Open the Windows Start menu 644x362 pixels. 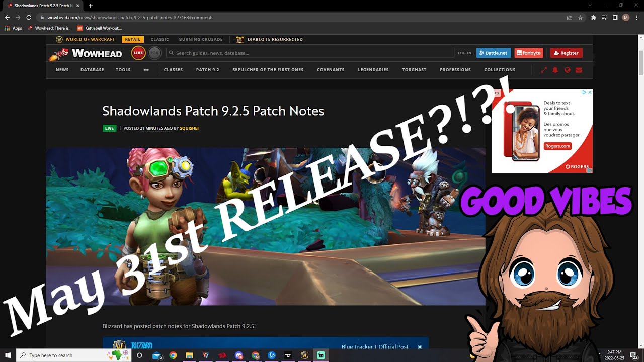(x=8, y=355)
